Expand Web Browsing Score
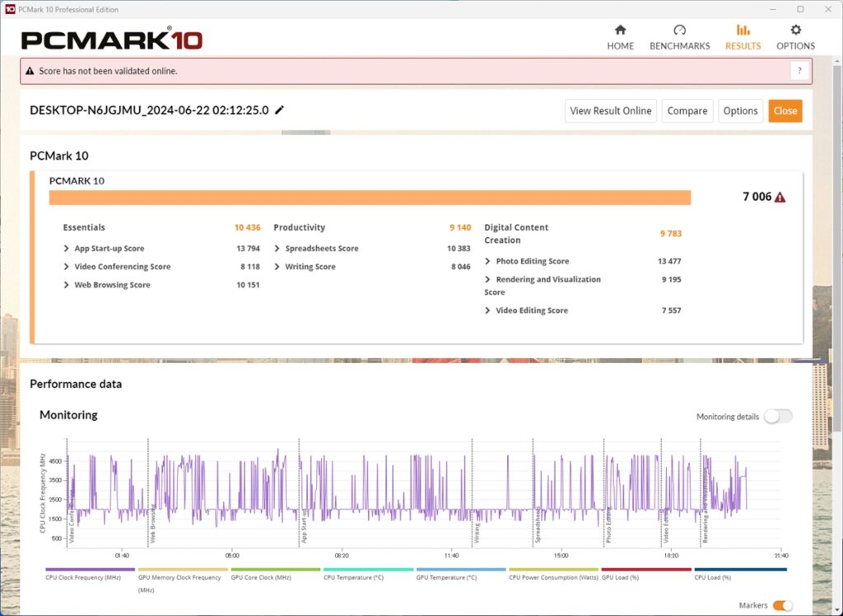Screen dimensions: 843x616 point(66,285)
